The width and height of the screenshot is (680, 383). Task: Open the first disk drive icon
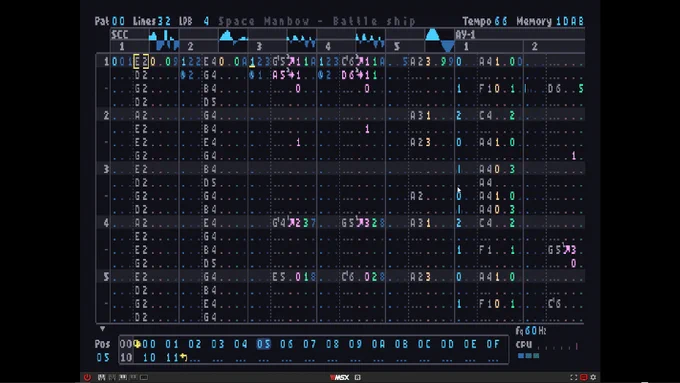101,377
